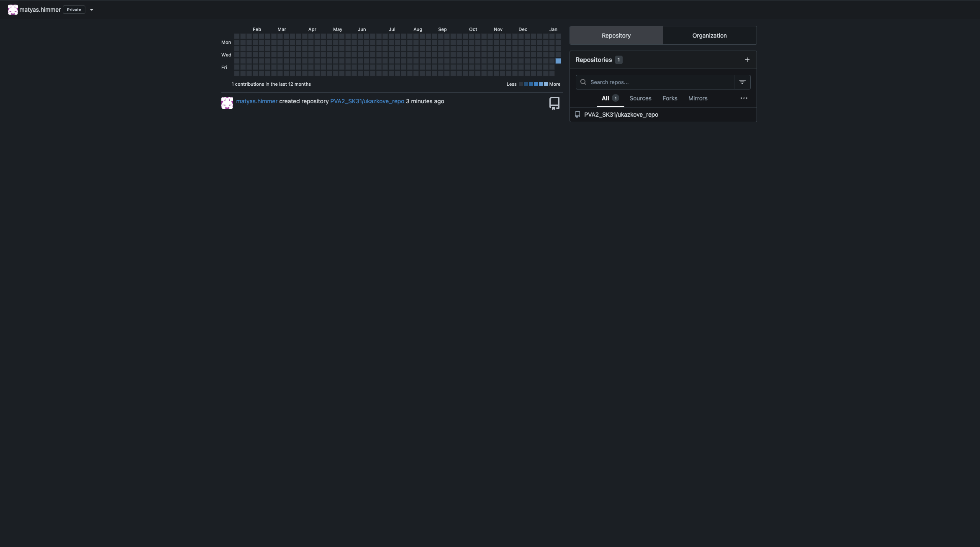Click the repository icon next to PVA2_SK31/ukazkove_repo
Viewport: 980px width, 547px height.
pos(577,115)
